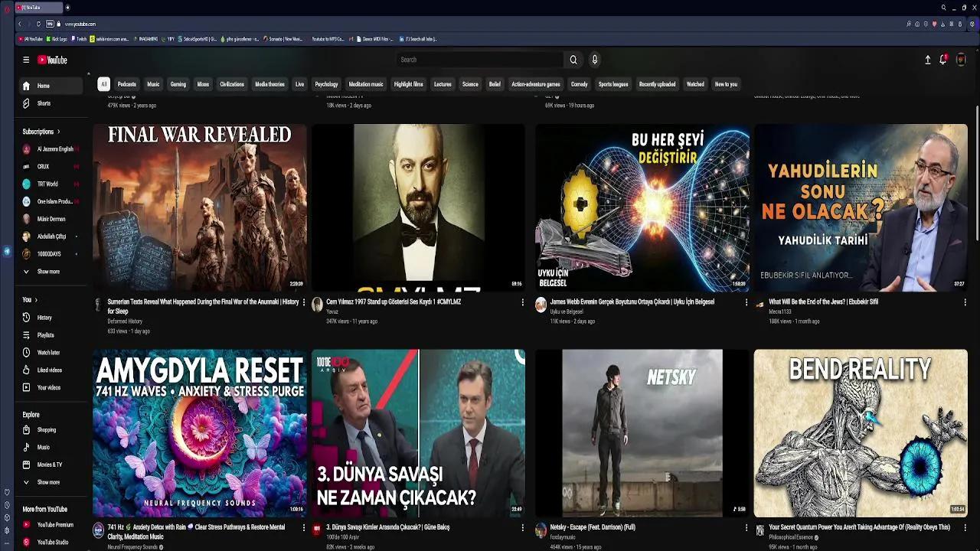Open Watch later in the sidebar

[x=51, y=353]
